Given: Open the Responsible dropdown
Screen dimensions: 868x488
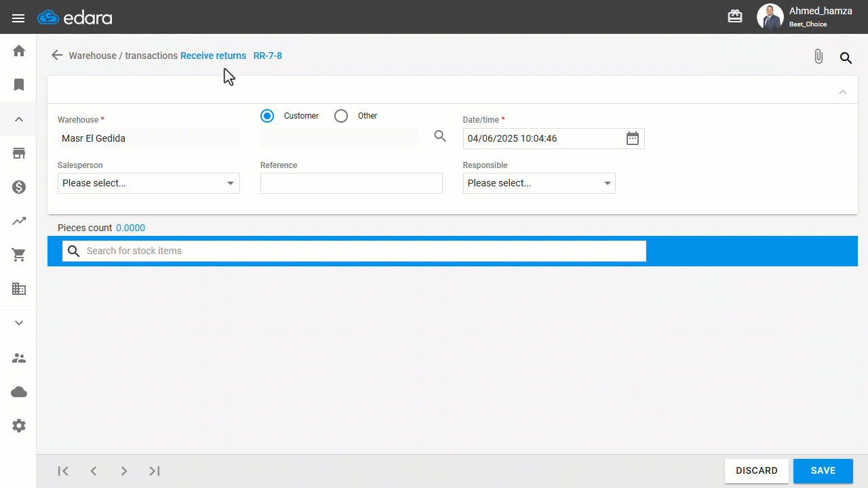Looking at the screenshot, I should (x=539, y=183).
